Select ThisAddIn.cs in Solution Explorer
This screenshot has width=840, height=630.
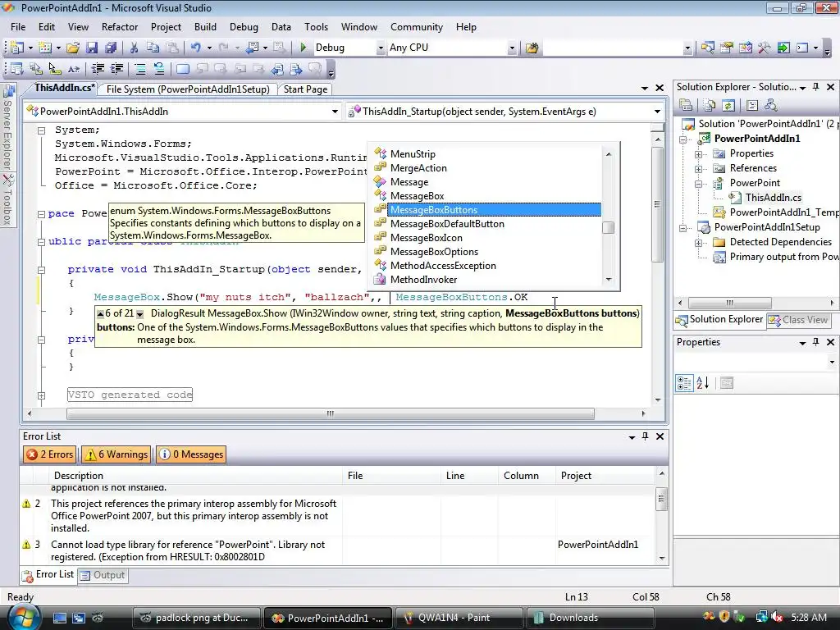773,198
